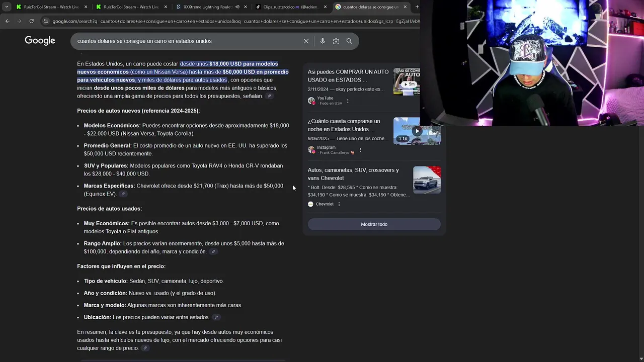Submit search with magnifier icon
644x362 pixels.
tap(349, 41)
